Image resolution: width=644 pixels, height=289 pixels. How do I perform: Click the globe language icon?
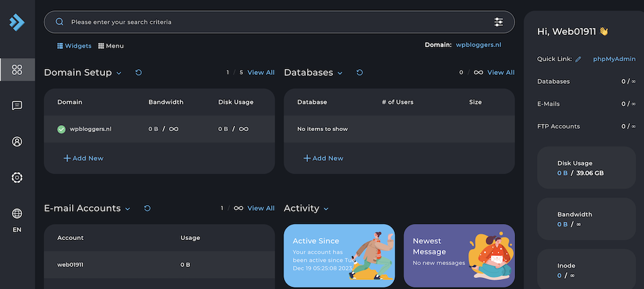point(17,214)
